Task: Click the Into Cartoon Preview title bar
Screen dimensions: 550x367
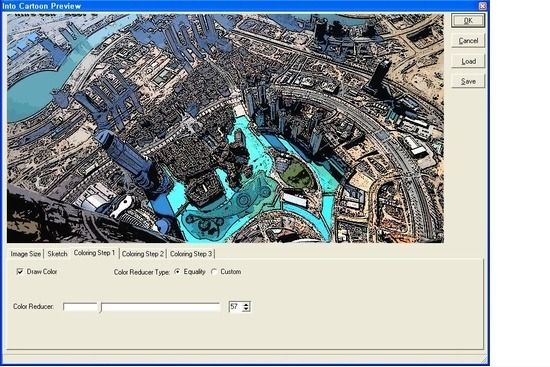Action: point(242,6)
